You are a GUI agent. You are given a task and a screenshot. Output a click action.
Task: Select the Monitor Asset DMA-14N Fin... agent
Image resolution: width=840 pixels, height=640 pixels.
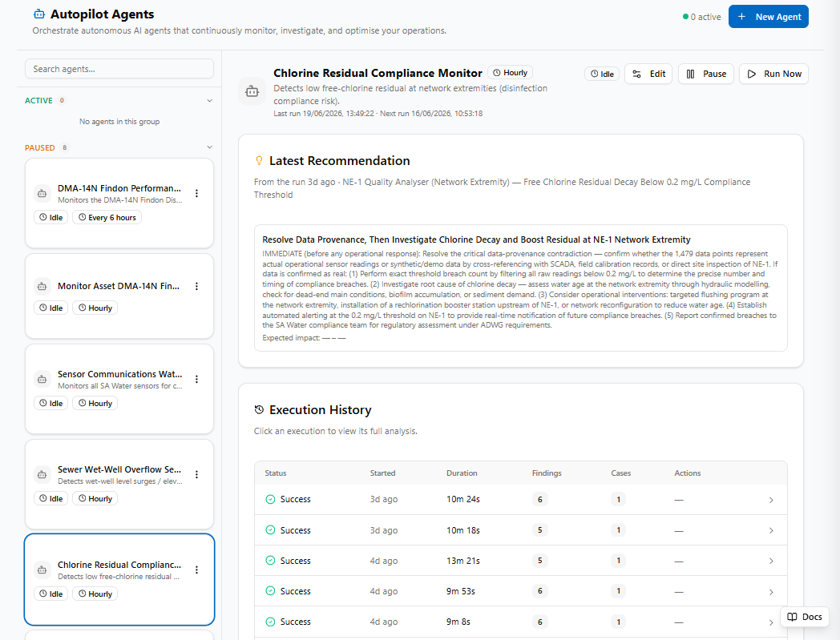(119, 296)
